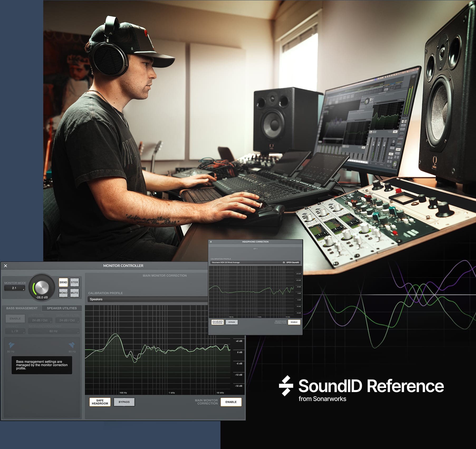Mute the monitor output
This screenshot has height=449, width=476.
74,293
